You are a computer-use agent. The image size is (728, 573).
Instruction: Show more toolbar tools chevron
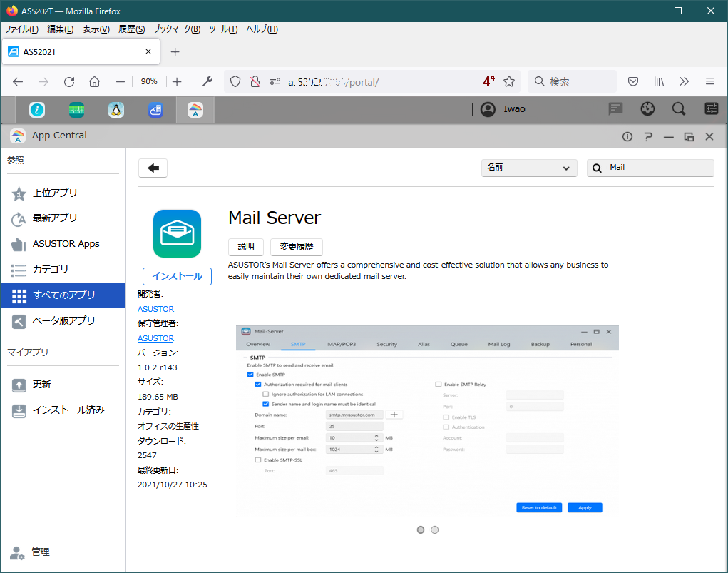click(684, 82)
